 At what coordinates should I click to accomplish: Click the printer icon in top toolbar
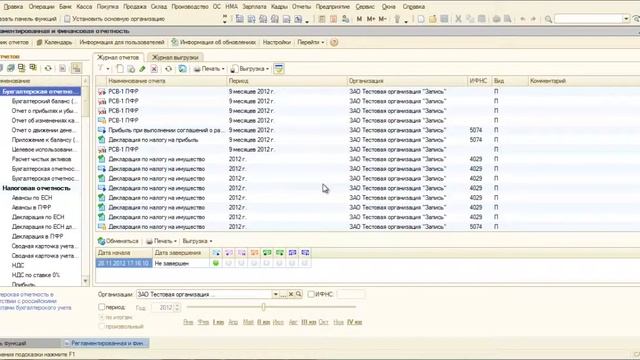496,19
